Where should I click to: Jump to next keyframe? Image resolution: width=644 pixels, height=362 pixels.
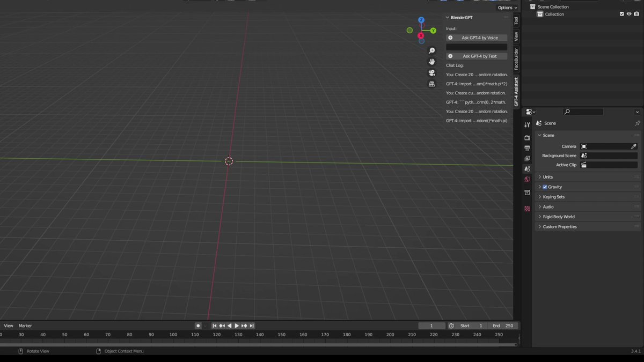tap(244, 326)
